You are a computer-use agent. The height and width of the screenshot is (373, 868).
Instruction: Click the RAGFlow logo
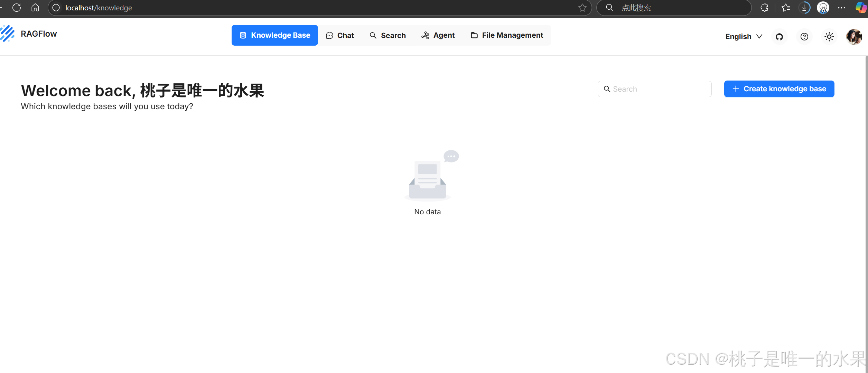coord(8,34)
